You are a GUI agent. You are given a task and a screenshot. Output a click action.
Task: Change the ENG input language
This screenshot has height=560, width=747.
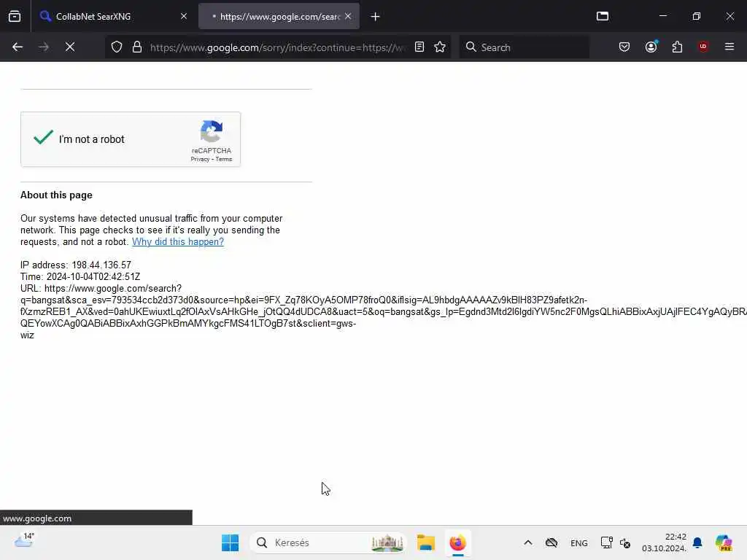tap(578, 542)
